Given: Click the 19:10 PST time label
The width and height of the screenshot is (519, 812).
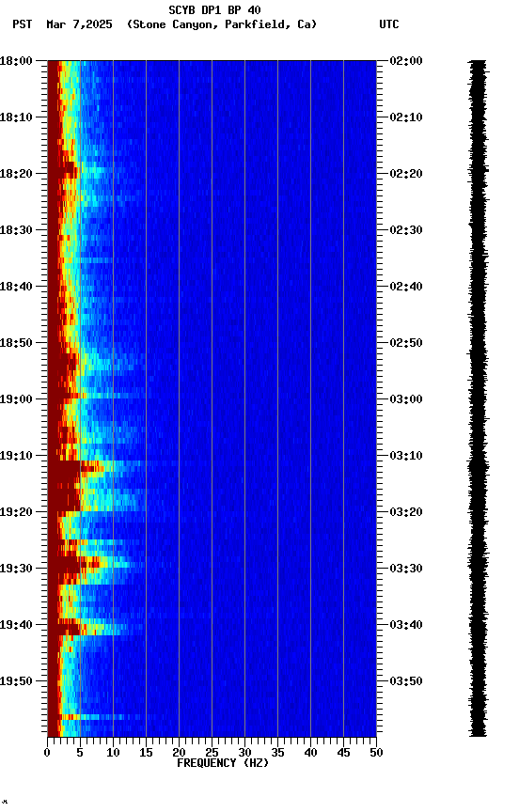Looking at the screenshot, I should coord(16,456).
